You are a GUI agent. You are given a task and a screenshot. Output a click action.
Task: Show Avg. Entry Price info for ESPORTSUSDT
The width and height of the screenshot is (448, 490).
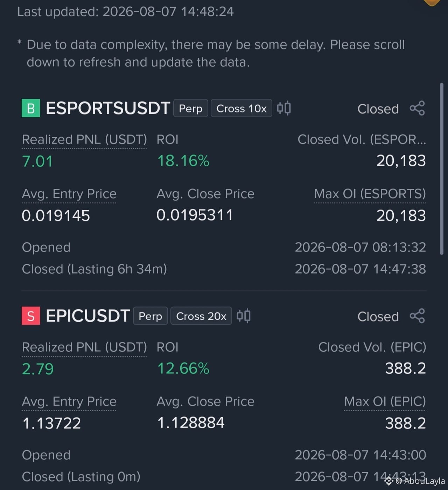click(69, 194)
